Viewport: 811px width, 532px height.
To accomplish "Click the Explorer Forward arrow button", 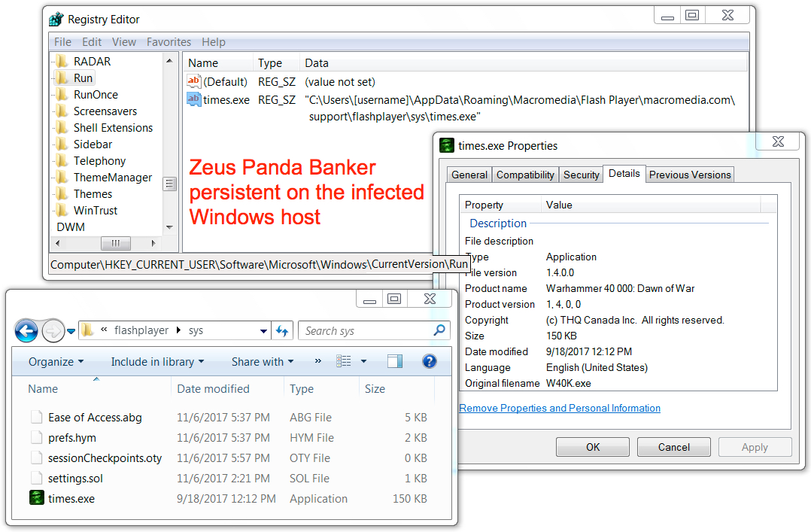I will pos(53,330).
